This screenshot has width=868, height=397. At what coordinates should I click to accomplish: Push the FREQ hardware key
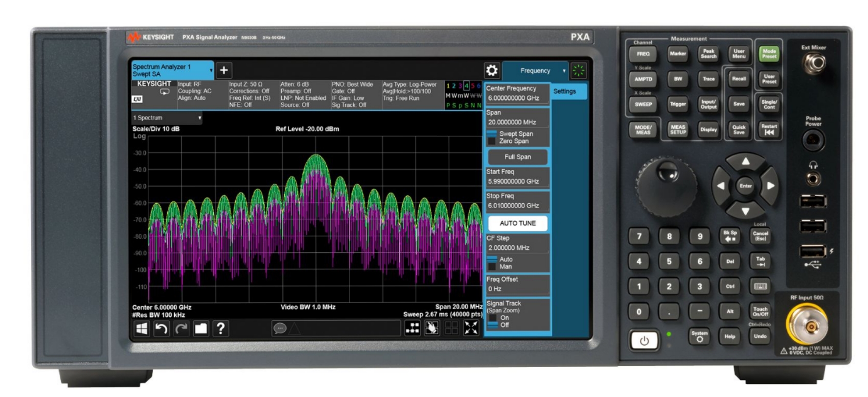pos(643,54)
